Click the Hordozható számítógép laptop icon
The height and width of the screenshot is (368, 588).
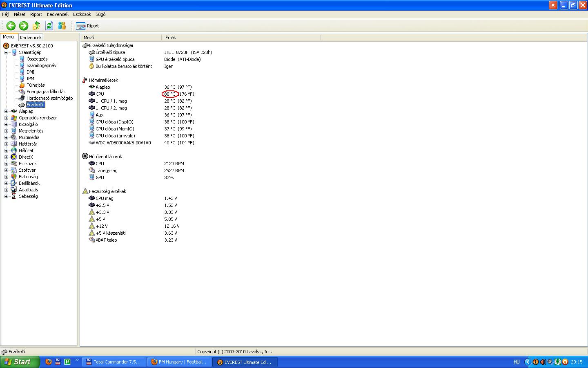22,98
